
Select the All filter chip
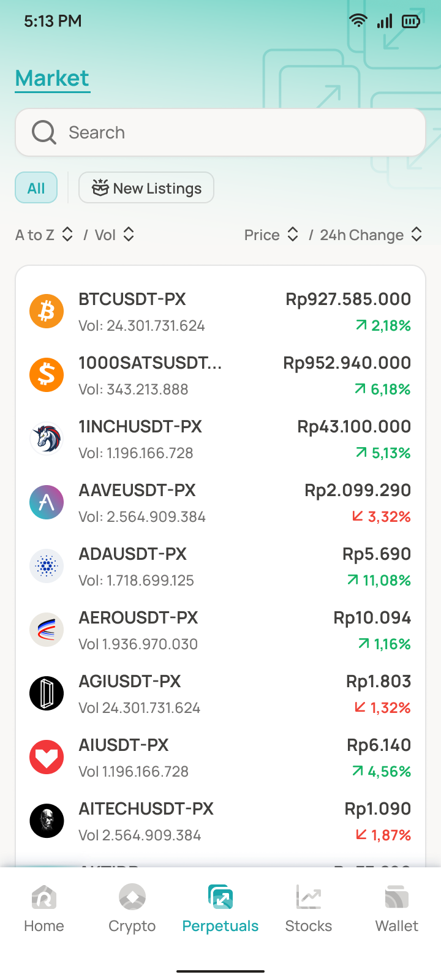point(36,188)
